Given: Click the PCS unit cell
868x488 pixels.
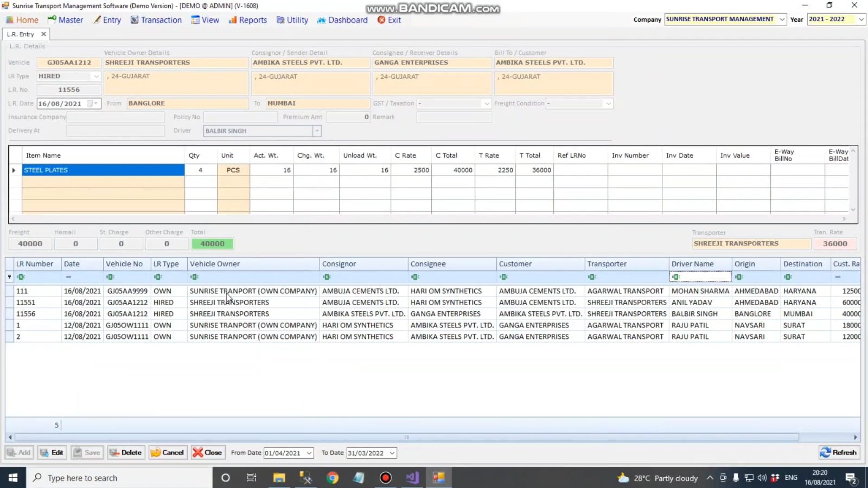Looking at the screenshot, I should pyautogui.click(x=233, y=170).
